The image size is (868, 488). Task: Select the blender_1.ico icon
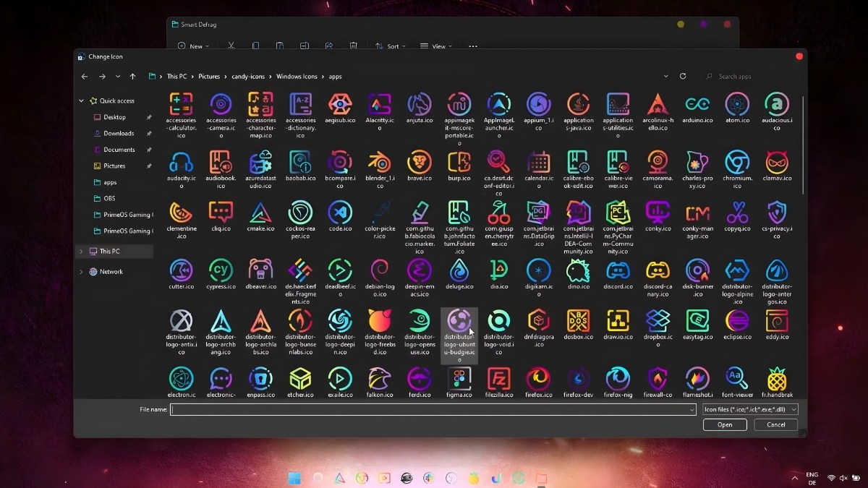coord(379,170)
